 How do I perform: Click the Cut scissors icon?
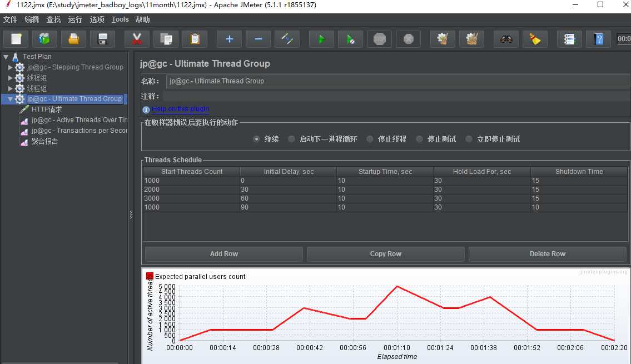click(137, 39)
